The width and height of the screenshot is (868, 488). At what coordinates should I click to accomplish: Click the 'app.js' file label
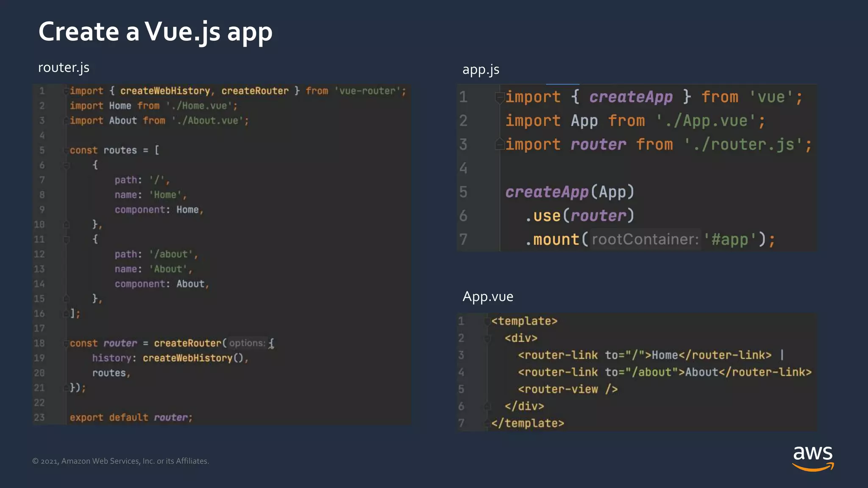coord(481,69)
